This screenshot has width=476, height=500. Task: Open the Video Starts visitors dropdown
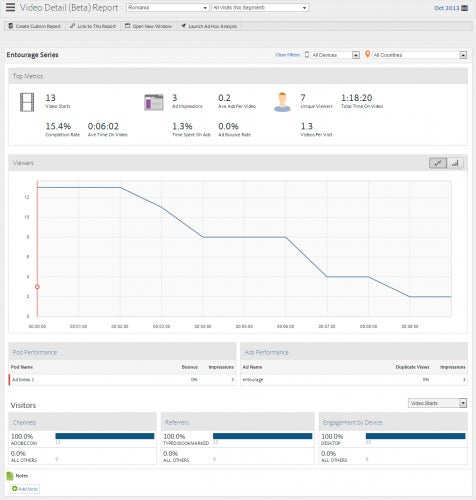point(437,403)
